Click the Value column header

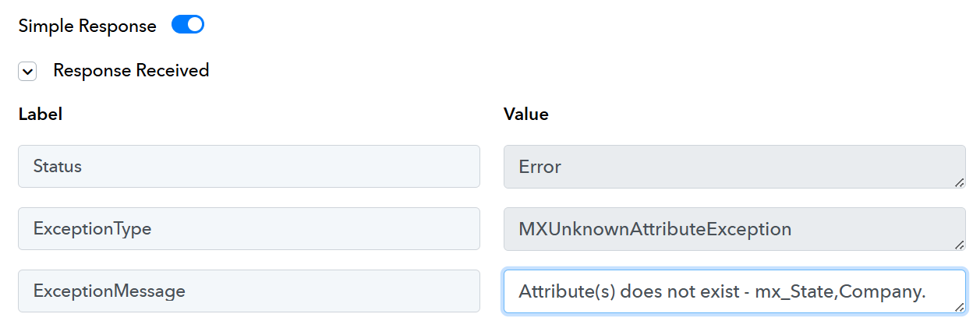(526, 114)
